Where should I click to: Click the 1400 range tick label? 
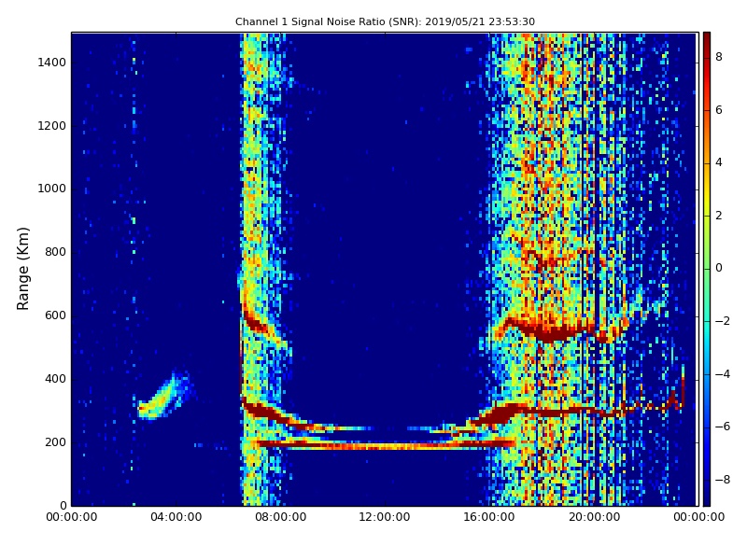click(52, 63)
